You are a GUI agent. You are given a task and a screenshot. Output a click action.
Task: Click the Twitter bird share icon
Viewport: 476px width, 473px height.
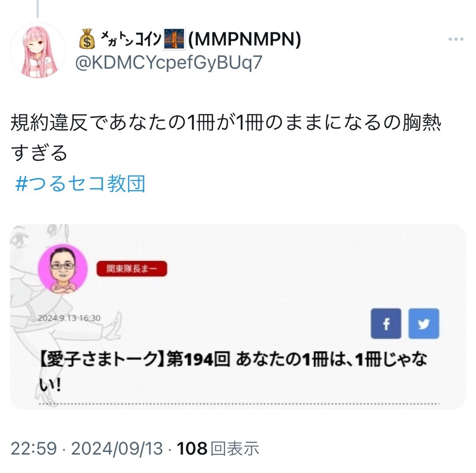click(423, 324)
